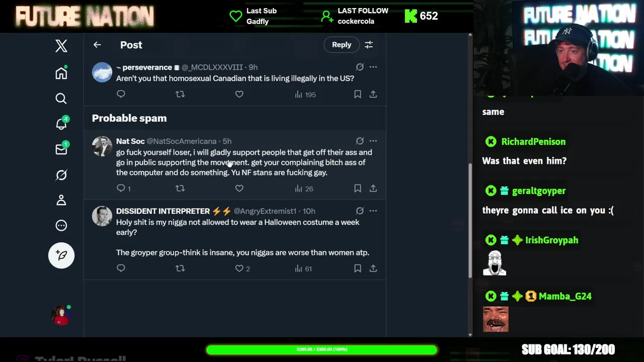Open the Explore search icon
Screen dimensions: 644x362
[x=61, y=99]
